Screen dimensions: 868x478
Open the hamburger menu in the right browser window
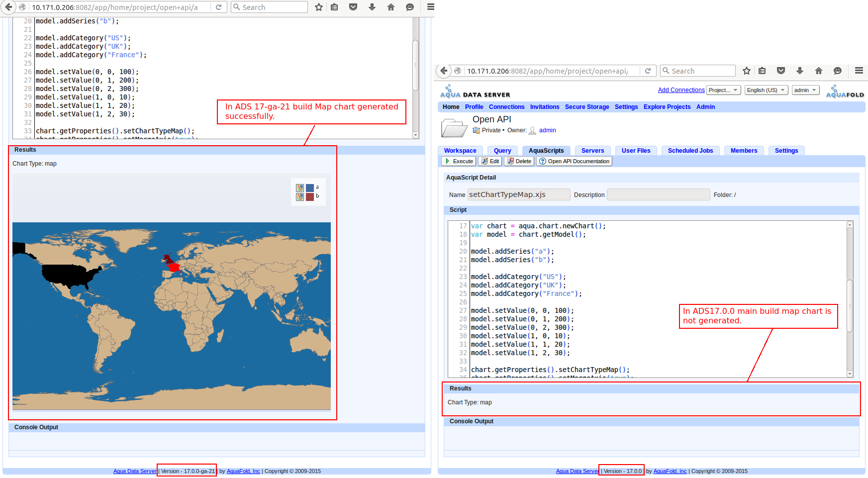click(859, 71)
